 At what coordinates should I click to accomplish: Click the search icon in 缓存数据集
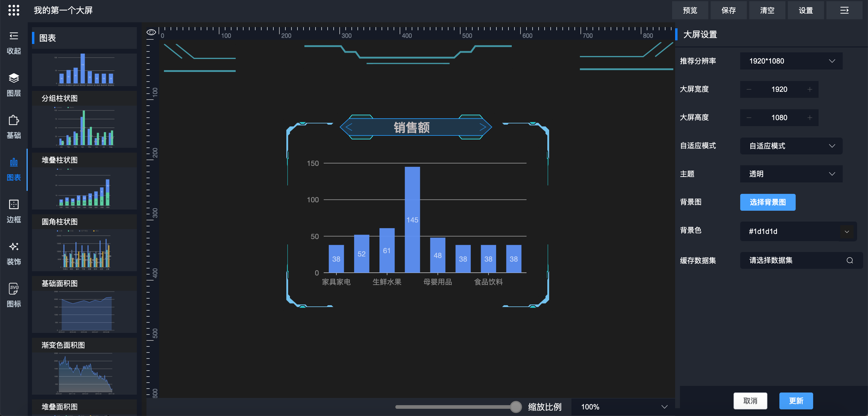(x=850, y=260)
